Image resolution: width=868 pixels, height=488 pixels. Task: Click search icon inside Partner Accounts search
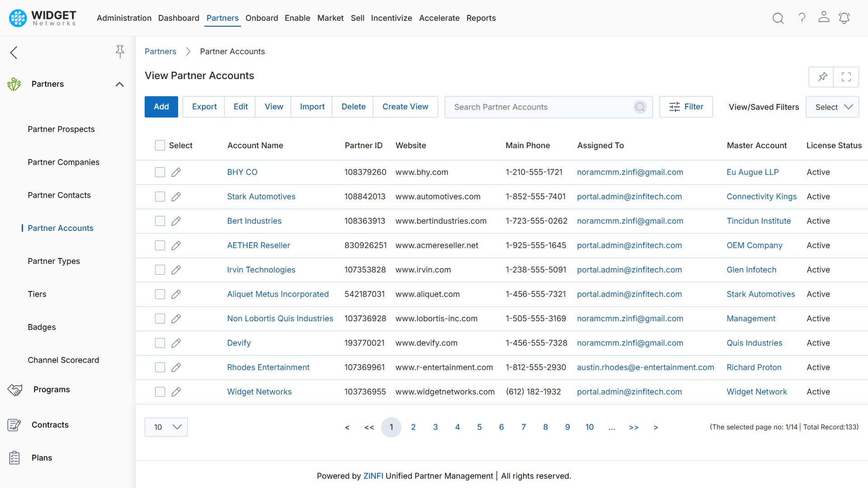640,107
